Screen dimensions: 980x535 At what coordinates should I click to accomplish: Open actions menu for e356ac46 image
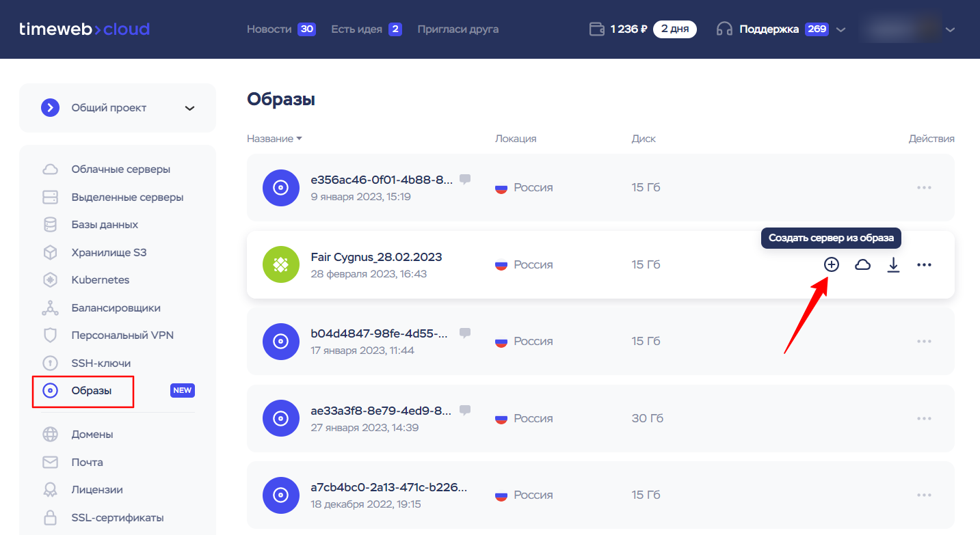click(x=924, y=188)
